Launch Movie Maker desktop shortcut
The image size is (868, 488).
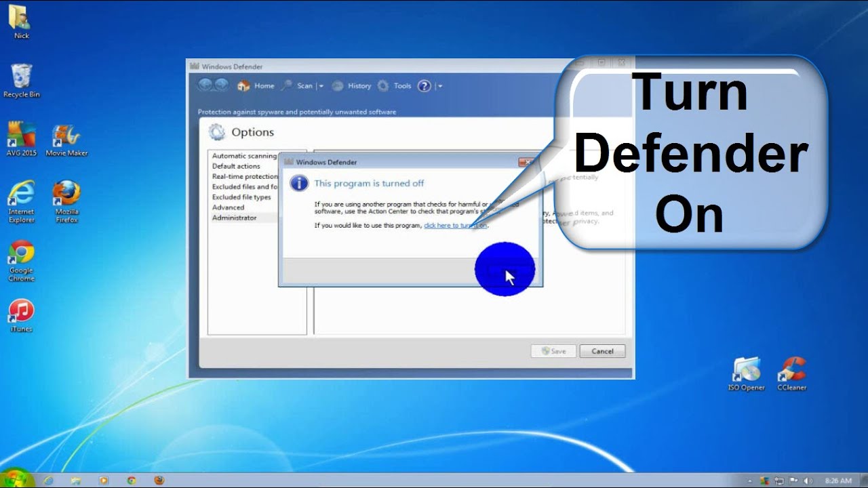pyautogui.click(x=66, y=140)
